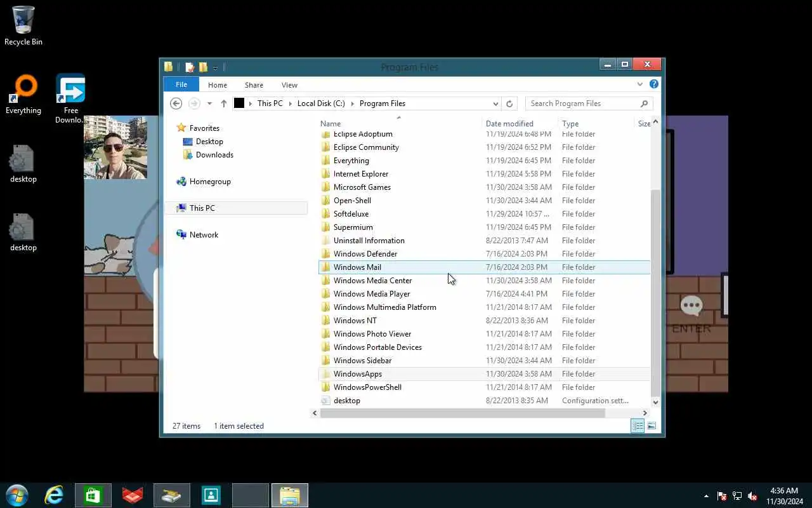Click the Forward navigation arrow
This screenshot has height=508, width=812.
click(x=194, y=104)
